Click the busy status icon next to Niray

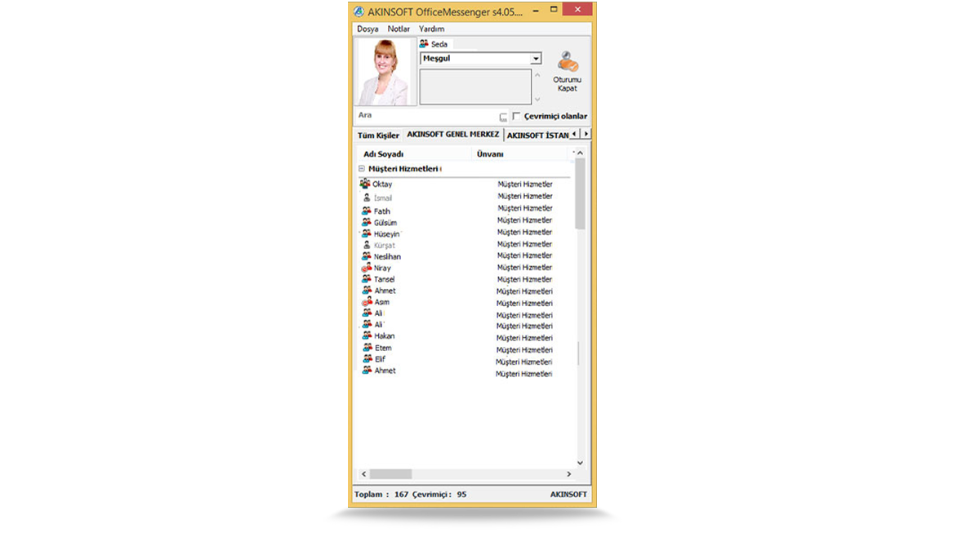click(367, 267)
